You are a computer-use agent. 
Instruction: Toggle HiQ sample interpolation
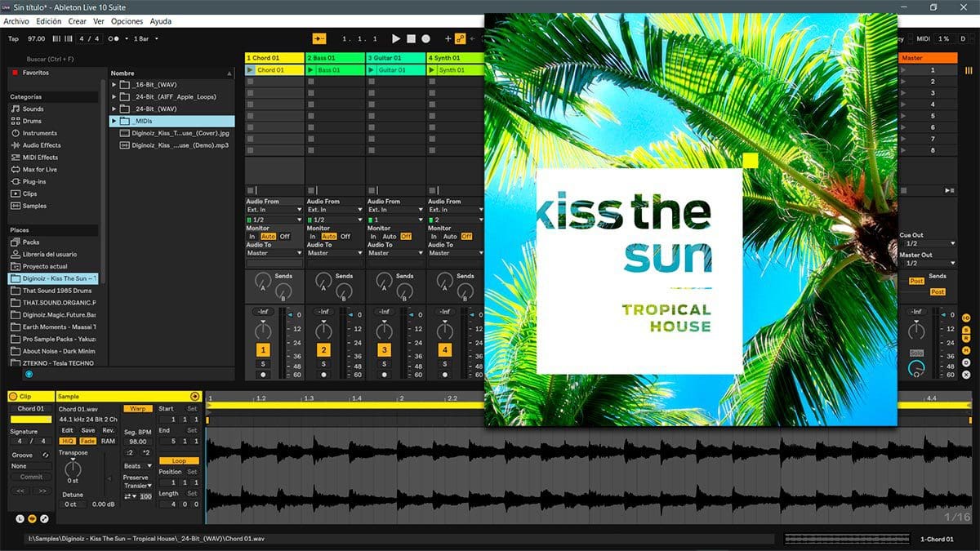click(x=68, y=441)
